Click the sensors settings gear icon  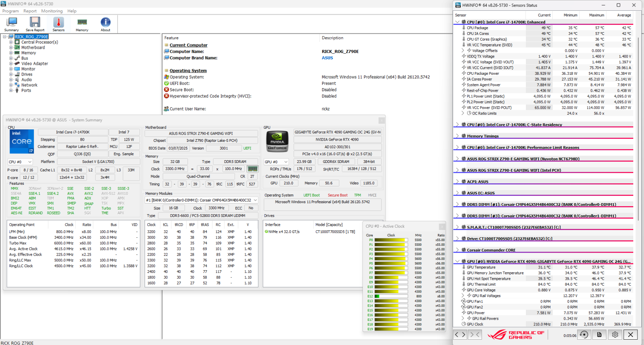pos(615,335)
